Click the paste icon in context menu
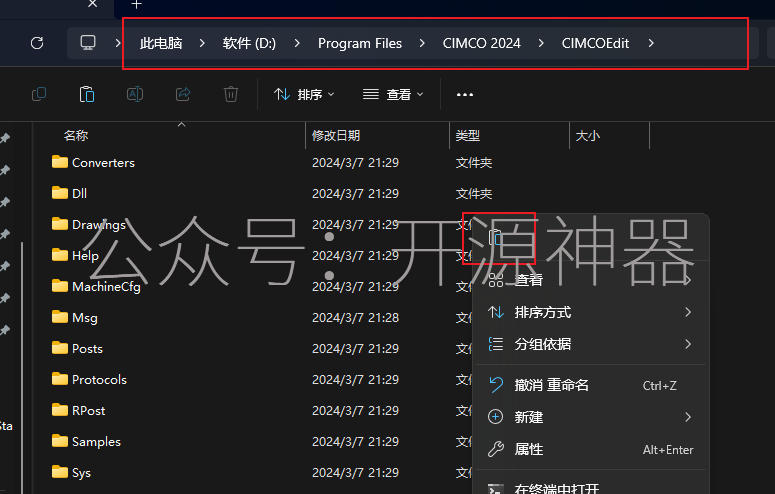 coord(496,238)
